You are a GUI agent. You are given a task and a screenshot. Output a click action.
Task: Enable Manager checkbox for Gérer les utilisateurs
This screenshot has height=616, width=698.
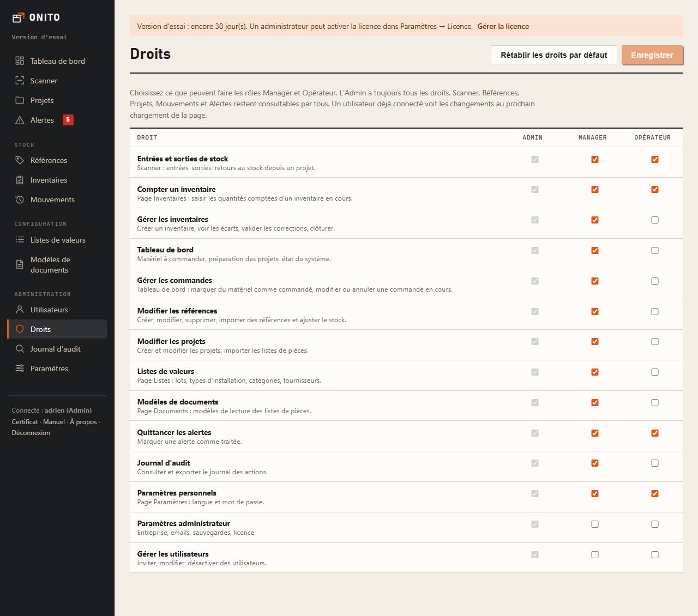(x=595, y=554)
